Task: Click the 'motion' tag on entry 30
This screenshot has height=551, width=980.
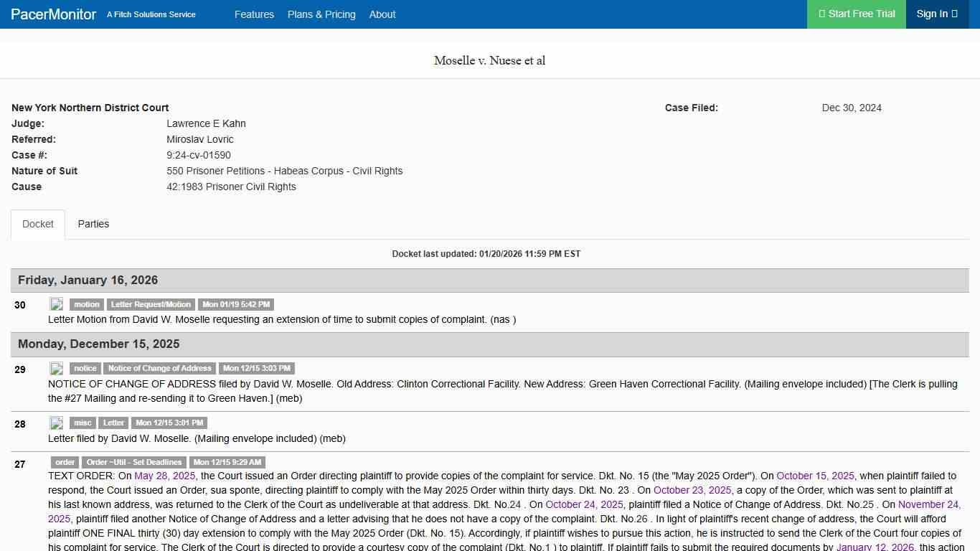Action: pos(87,304)
